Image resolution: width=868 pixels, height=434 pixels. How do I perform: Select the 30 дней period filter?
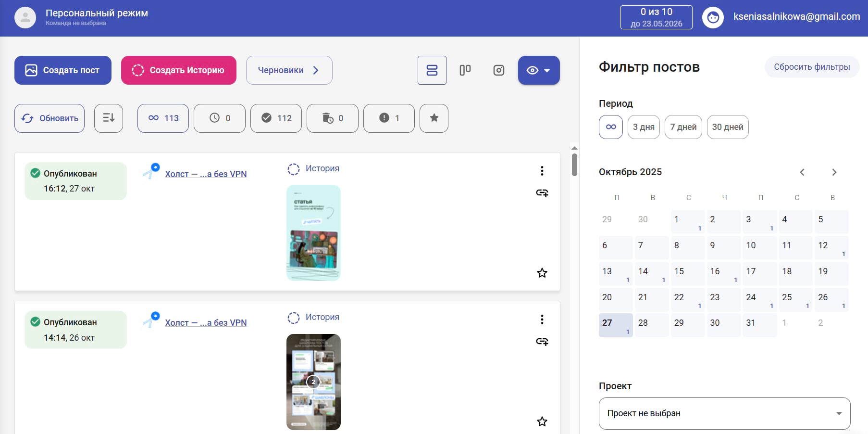pos(728,127)
